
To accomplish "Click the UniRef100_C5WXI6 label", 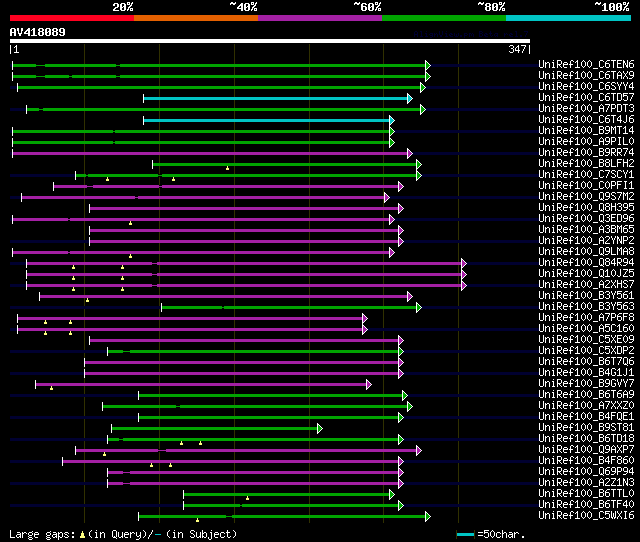I will [586, 516].
